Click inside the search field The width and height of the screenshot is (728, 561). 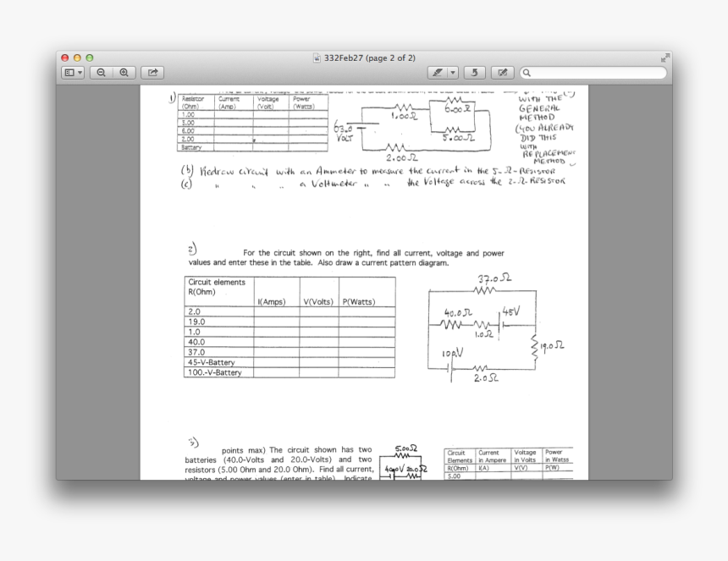[593, 74]
